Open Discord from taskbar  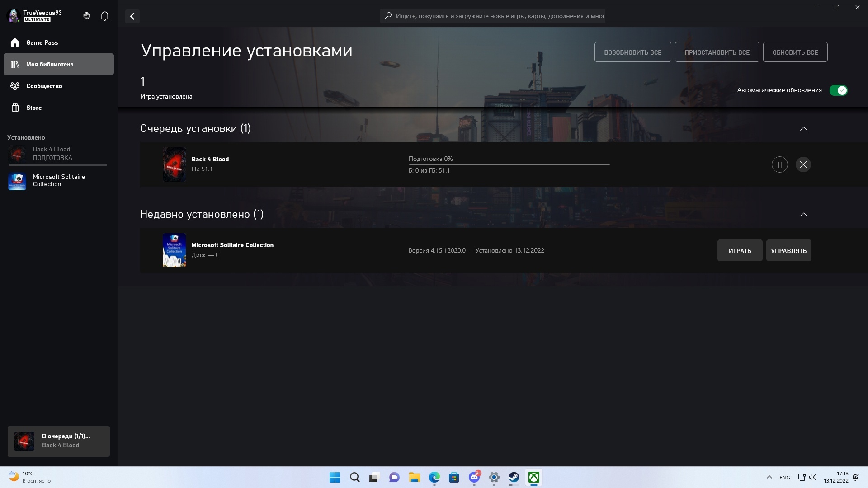pos(474,477)
